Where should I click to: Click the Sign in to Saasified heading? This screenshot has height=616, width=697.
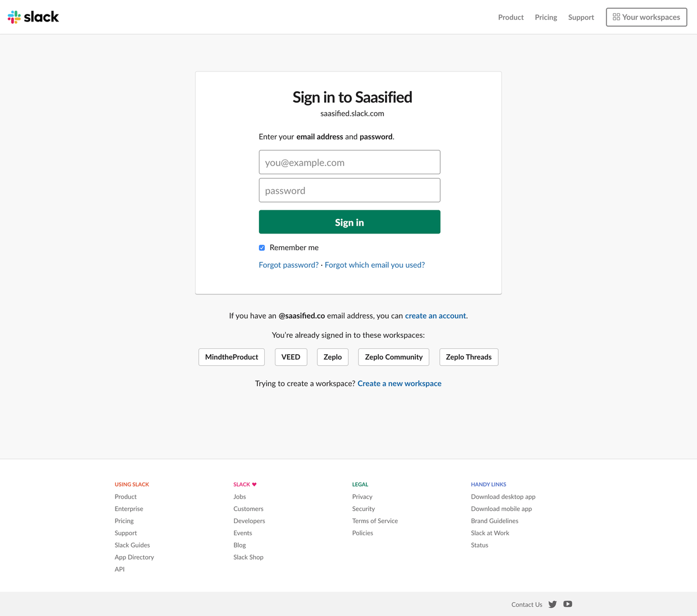click(353, 97)
